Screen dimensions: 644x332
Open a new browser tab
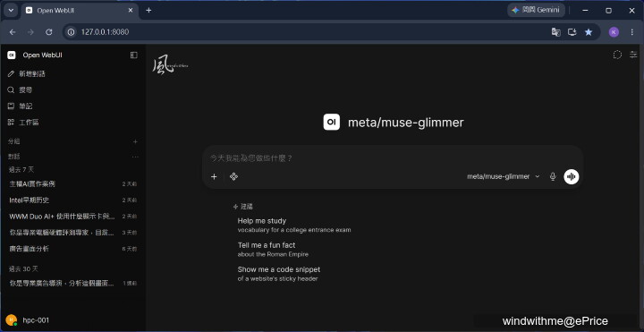[148, 11]
